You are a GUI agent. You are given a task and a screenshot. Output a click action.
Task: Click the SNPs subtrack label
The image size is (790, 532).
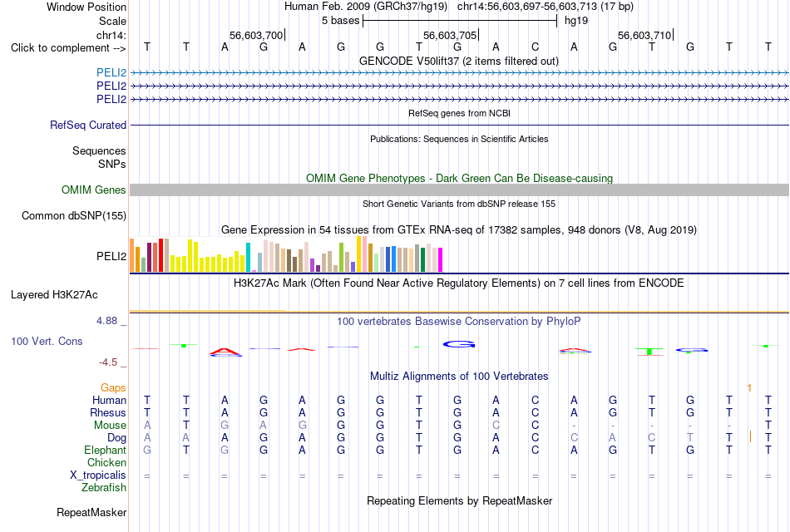[112, 164]
